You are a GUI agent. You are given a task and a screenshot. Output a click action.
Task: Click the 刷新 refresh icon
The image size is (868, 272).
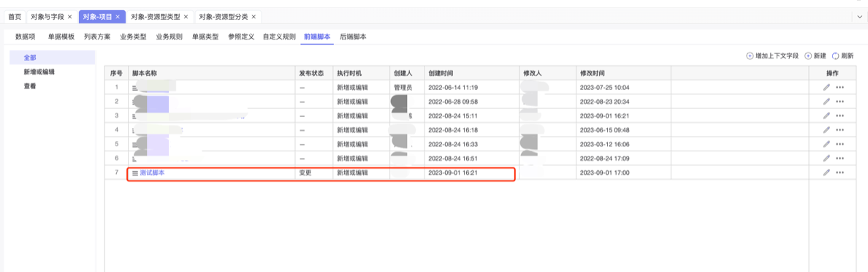pyautogui.click(x=835, y=56)
